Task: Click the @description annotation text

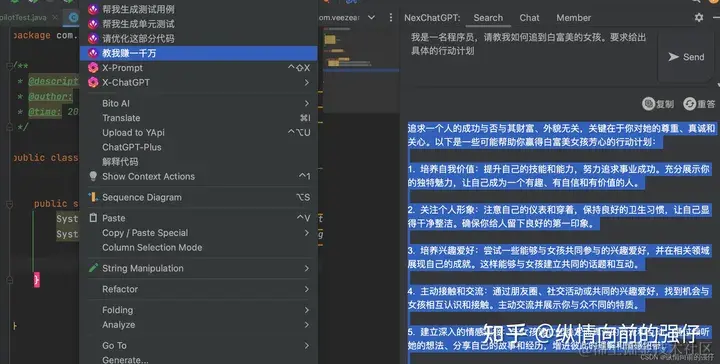Action: click(53, 81)
